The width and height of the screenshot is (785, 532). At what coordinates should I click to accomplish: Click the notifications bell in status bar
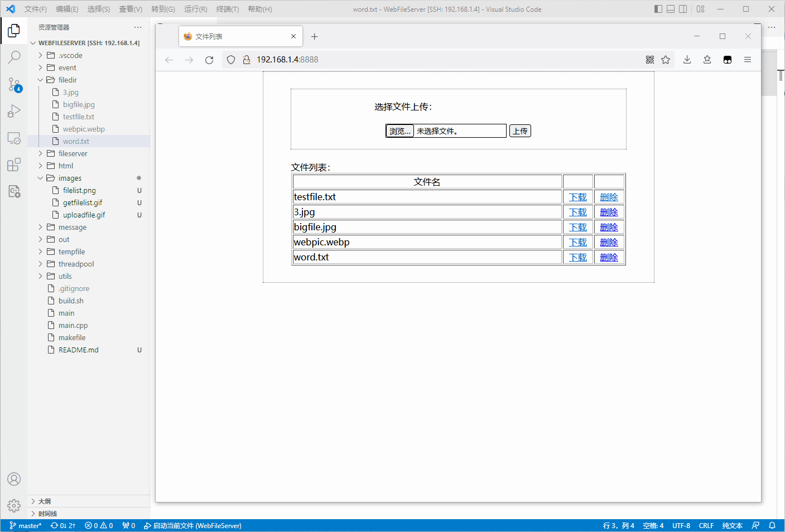point(772,525)
